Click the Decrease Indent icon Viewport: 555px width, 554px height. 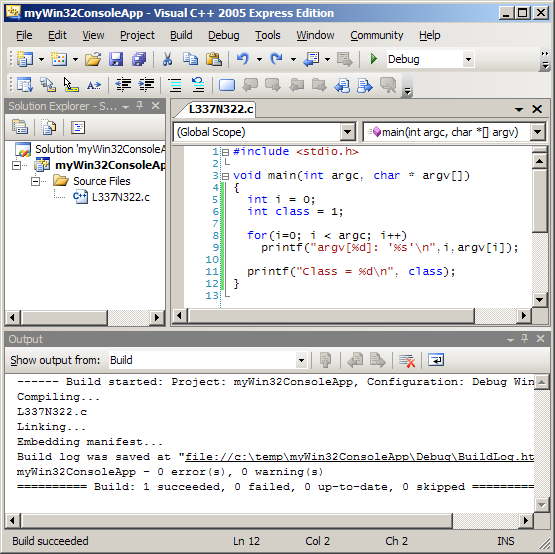[x=123, y=85]
